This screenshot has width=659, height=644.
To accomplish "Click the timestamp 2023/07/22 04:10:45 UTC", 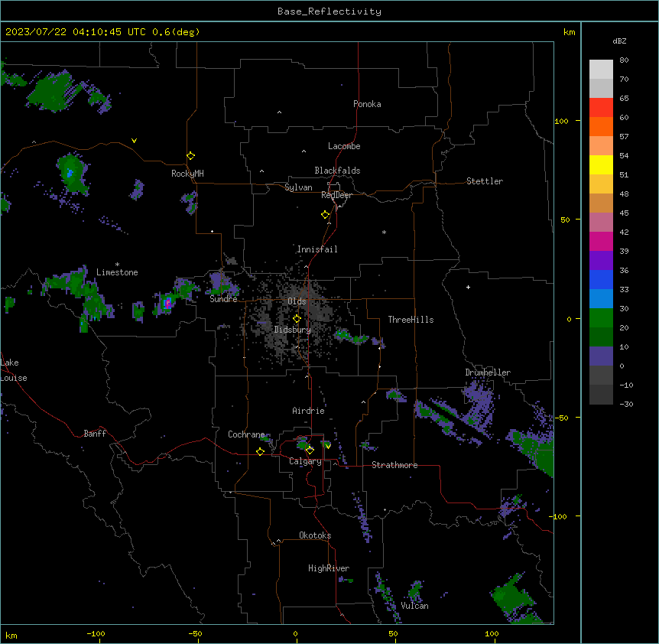I will coord(76,32).
